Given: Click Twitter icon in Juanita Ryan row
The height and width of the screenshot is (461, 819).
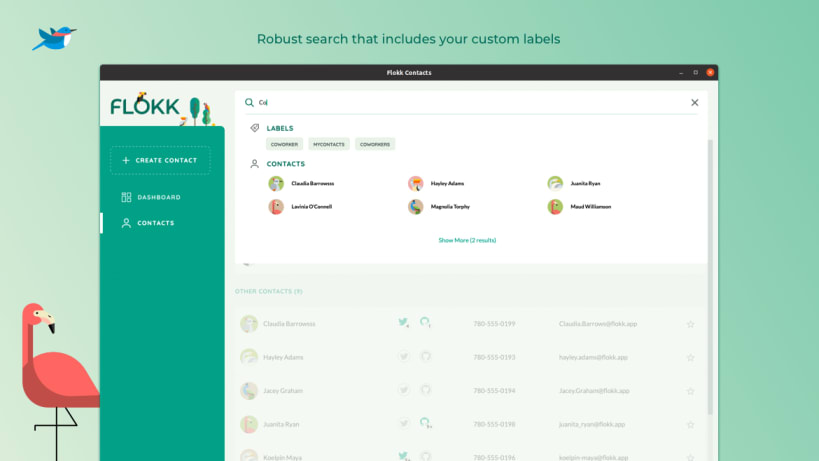Looking at the screenshot, I should coord(404,423).
